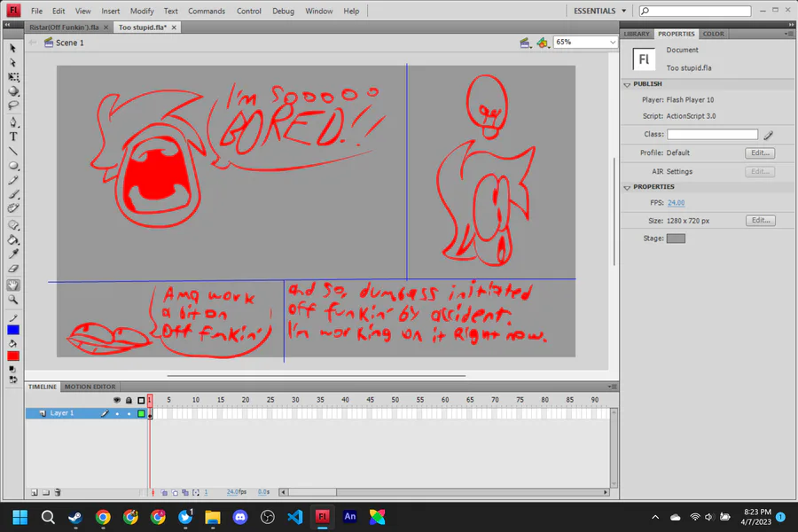Select the Selection arrow tool
The width and height of the screenshot is (798, 532).
point(13,49)
